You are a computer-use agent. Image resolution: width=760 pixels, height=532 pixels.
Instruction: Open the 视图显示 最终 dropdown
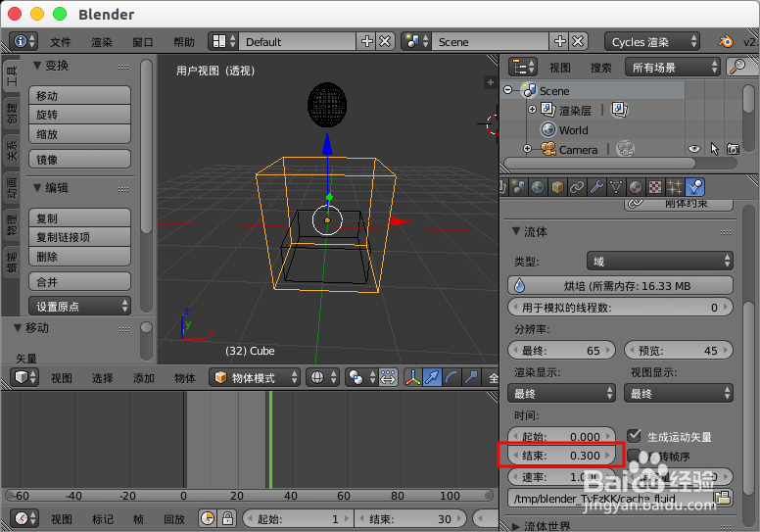(x=679, y=393)
